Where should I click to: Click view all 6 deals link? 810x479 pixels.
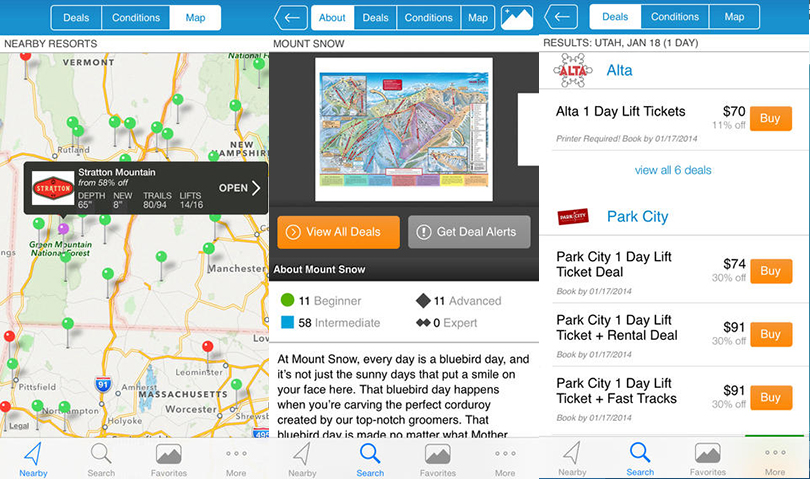coord(673,170)
